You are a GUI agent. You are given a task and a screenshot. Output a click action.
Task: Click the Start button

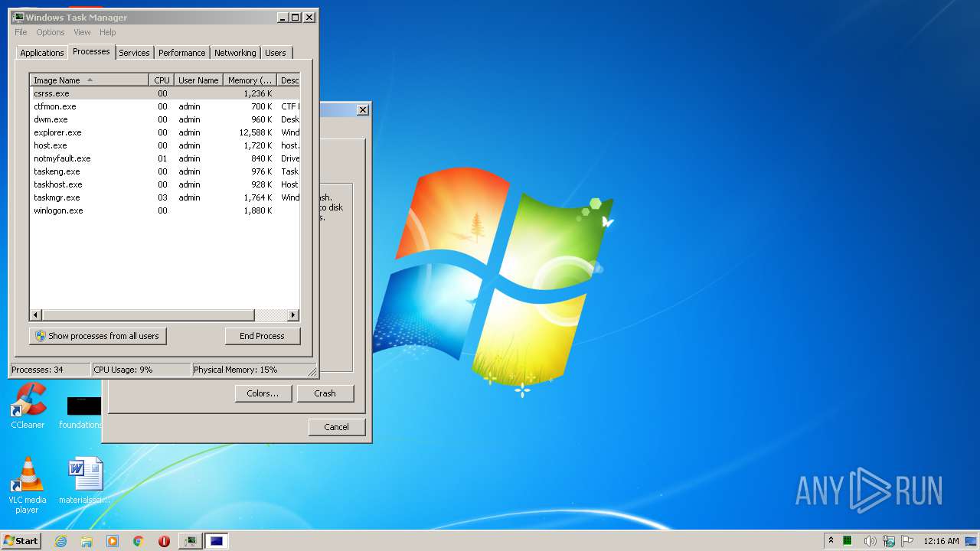(21, 540)
